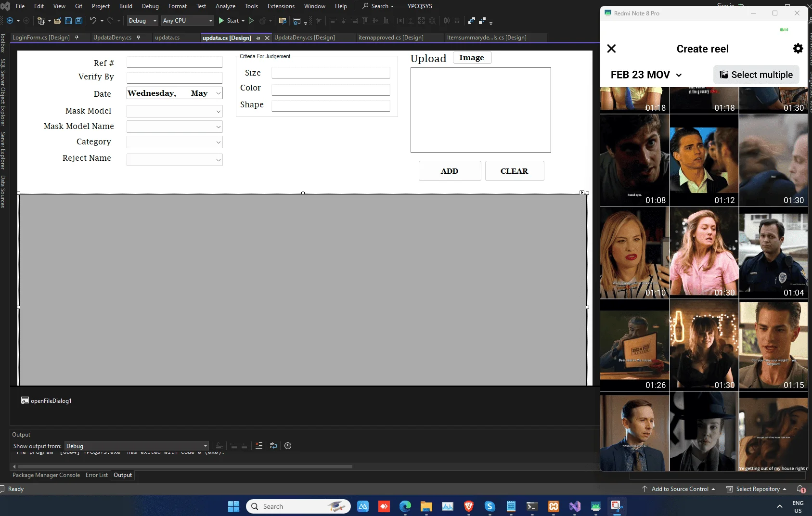Click the Image upload button
Image resolution: width=812 pixels, height=516 pixels.
coord(472,58)
